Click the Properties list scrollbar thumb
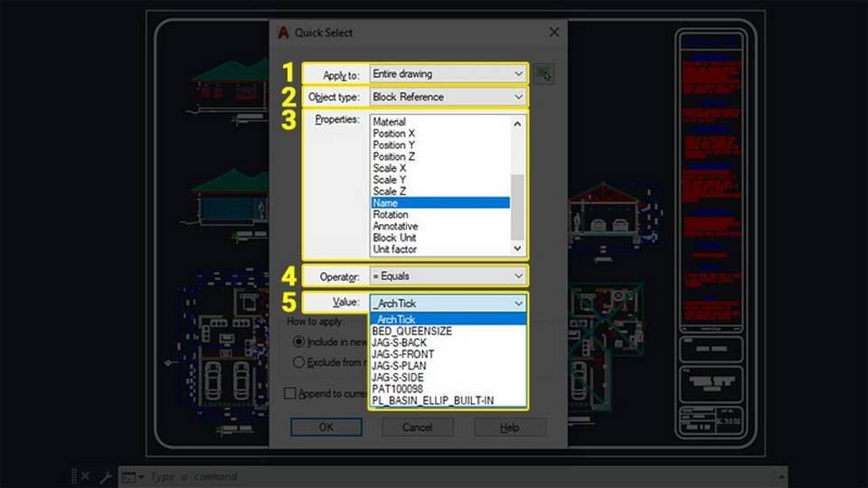Viewport: 868px width, 488px height. (517, 207)
